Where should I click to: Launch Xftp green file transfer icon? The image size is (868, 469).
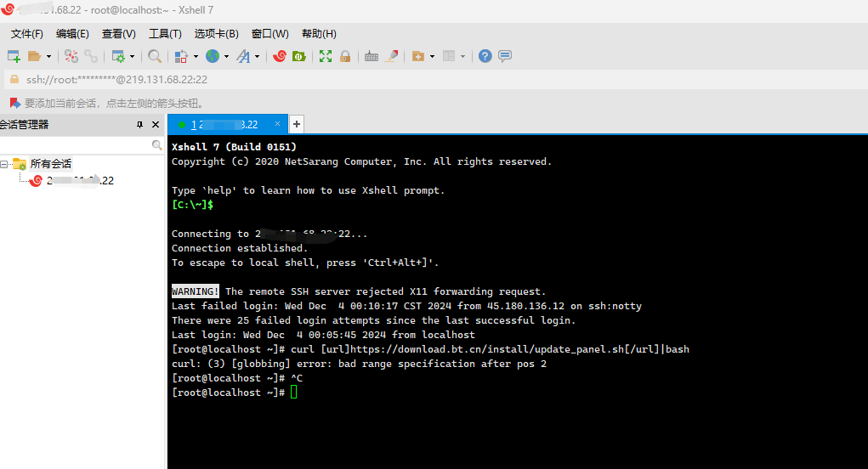click(299, 56)
